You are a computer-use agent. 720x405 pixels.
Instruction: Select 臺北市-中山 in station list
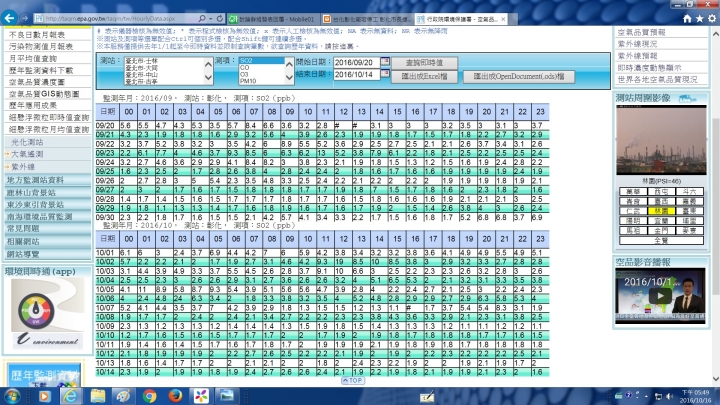[x=141, y=74]
